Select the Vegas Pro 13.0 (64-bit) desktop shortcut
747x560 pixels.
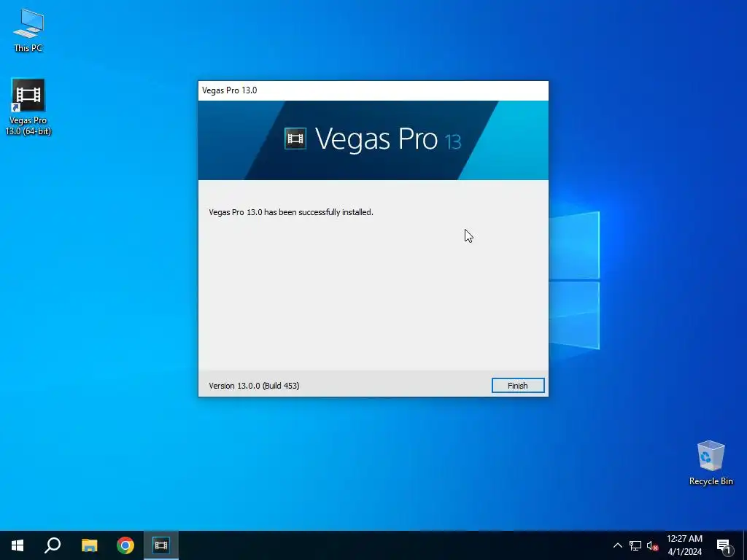click(28, 107)
